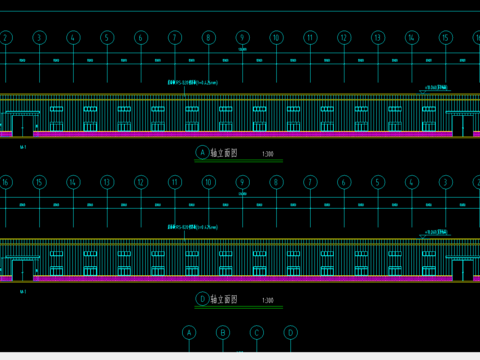480x360 pixels.
Task: Select grid bubble 9 above the A elevation
Action: (x=242, y=38)
